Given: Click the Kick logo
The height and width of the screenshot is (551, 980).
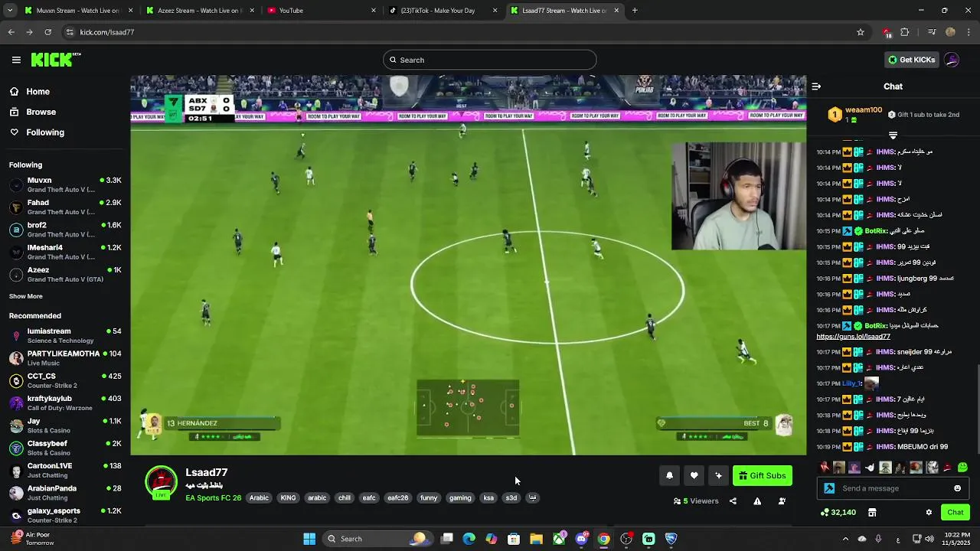Looking at the screenshot, I should pyautogui.click(x=55, y=60).
